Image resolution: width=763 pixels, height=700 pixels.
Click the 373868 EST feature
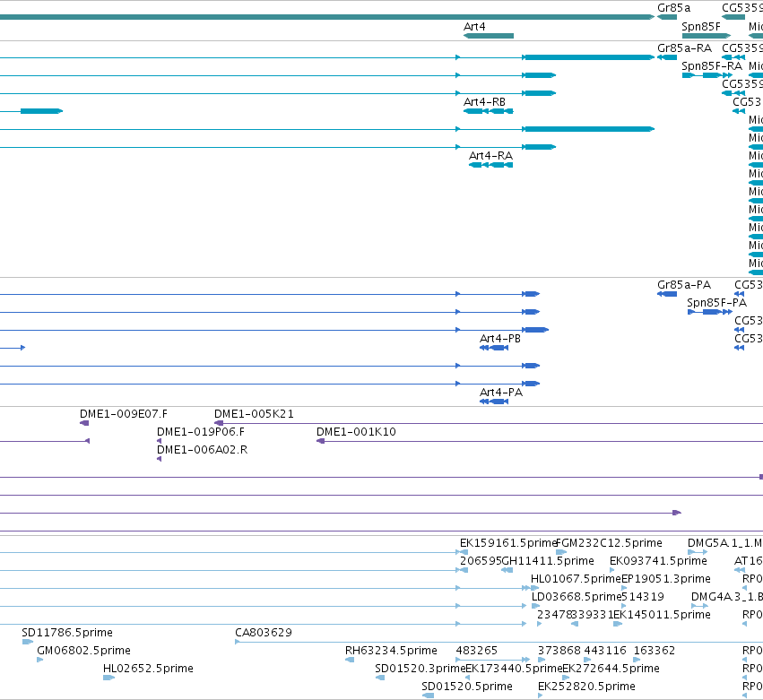pos(542,660)
